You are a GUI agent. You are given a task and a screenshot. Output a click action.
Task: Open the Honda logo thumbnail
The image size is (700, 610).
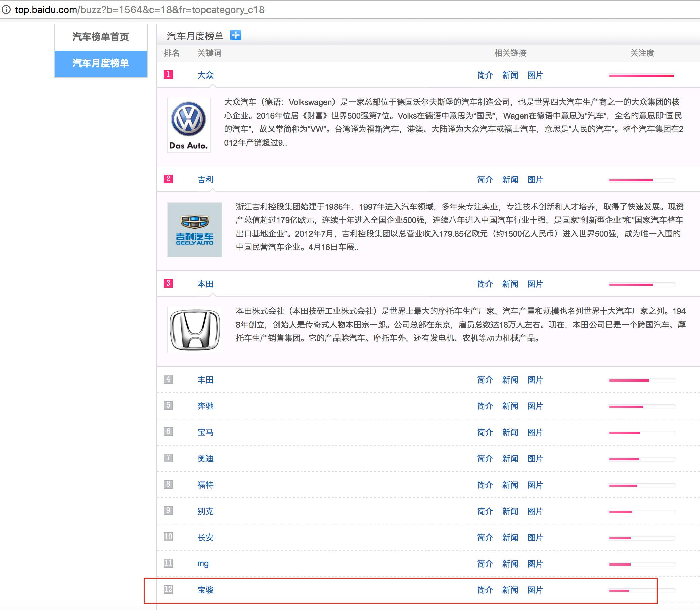pyautogui.click(x=195, y=330)
